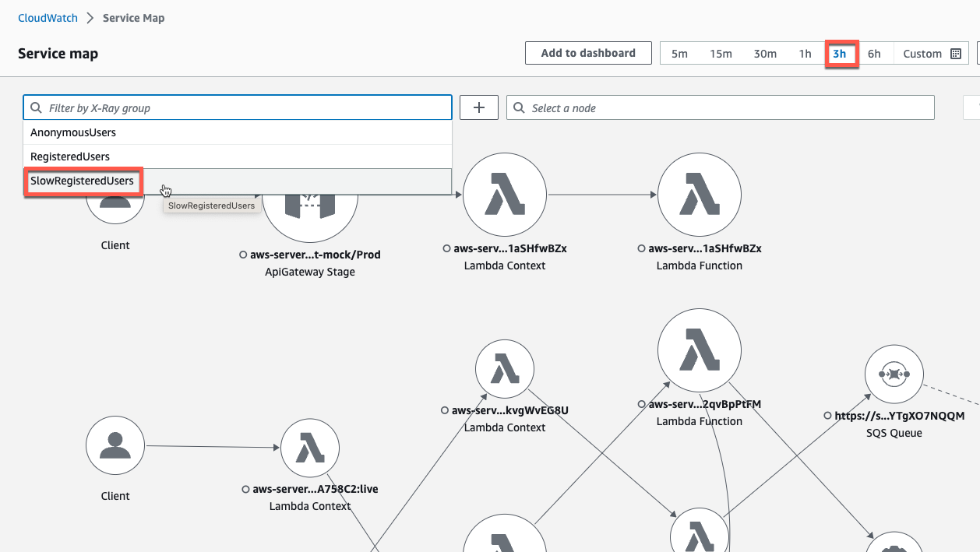Click the aws-serv...kvgWvEG8U label text
The height and width of the screenshot is (552, 980).
pos(510,410)
